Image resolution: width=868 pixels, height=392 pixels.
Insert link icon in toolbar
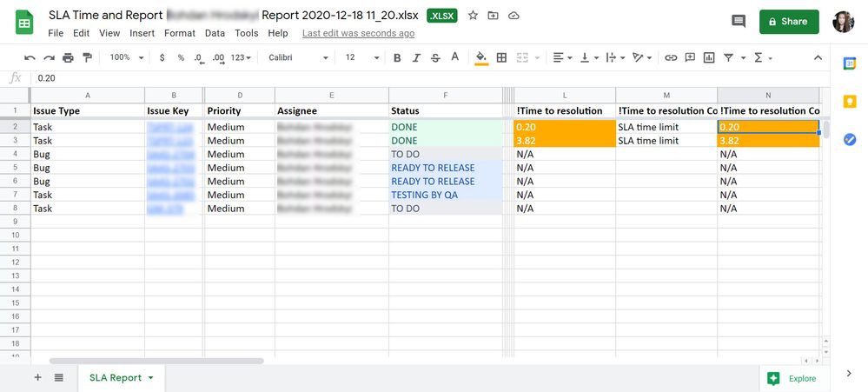pyautogui.click(x=671, y=57)
